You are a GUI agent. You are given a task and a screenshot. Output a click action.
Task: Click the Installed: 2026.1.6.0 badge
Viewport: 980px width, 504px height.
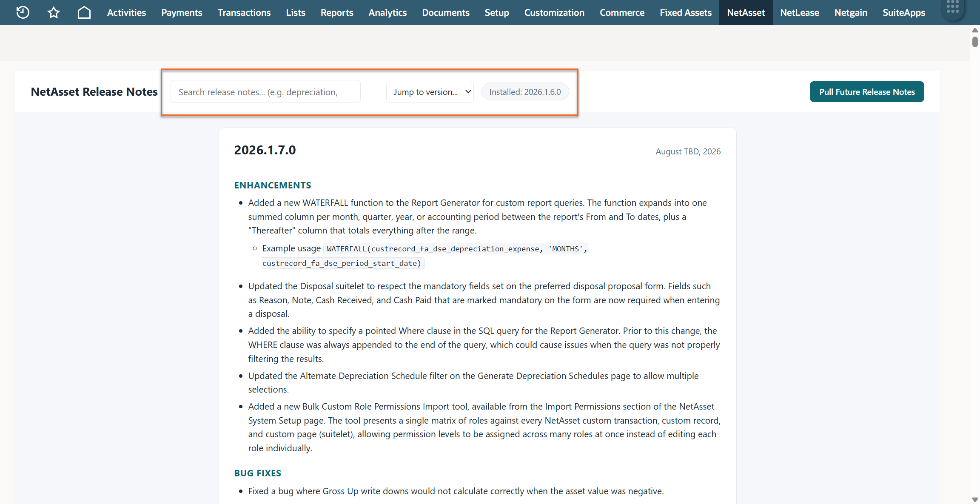click(x=525, y=92)
